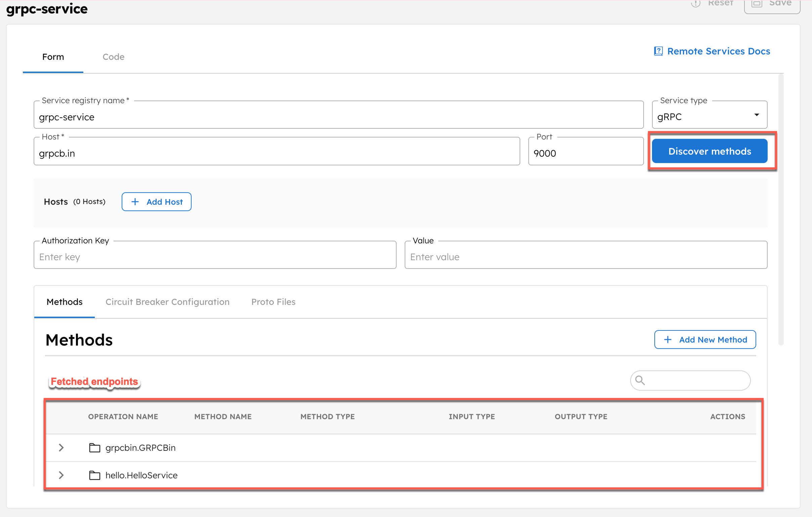The width and height of the screenshot is (812, 517).
Task: Click the folder icon beside hello.HelloService
Action: coord(95,475)
